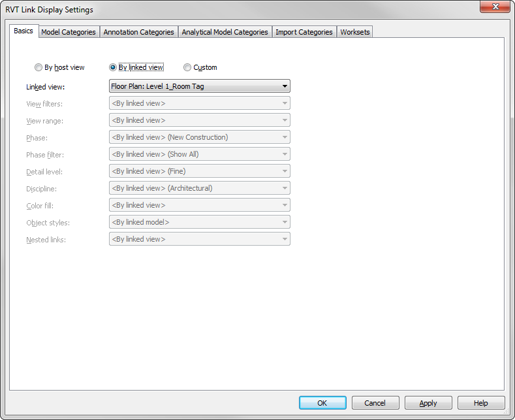Expand the Phase filter Show All dropdown
The image size is (515, 420).
pos(199,154)
